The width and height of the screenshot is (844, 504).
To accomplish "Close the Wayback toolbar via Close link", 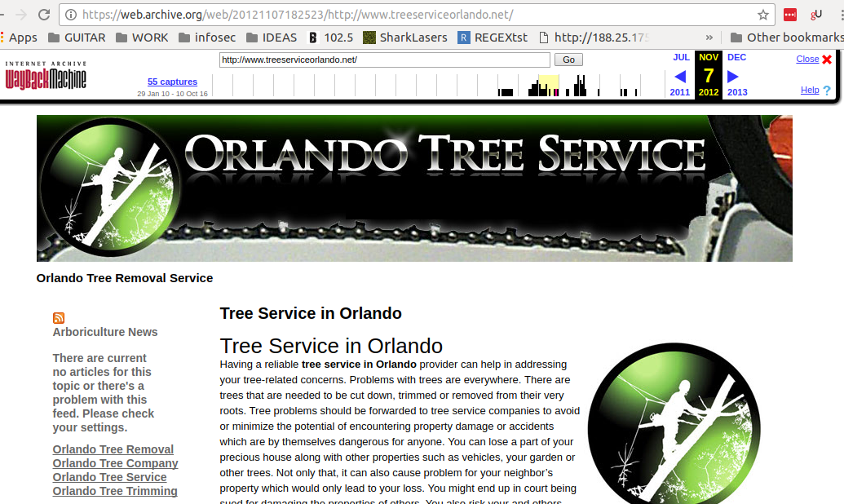I will pos(807,59).
